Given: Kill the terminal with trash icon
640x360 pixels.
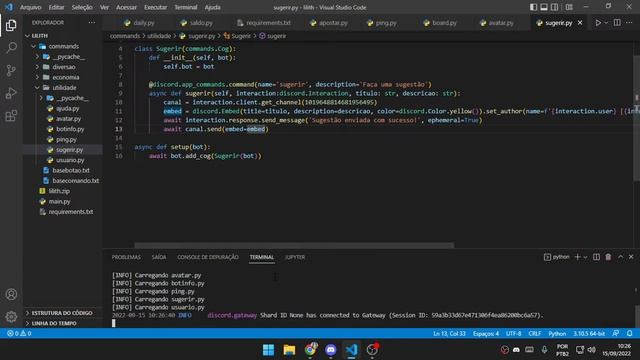Looking at the screenshot, I should tap(608, 257).
